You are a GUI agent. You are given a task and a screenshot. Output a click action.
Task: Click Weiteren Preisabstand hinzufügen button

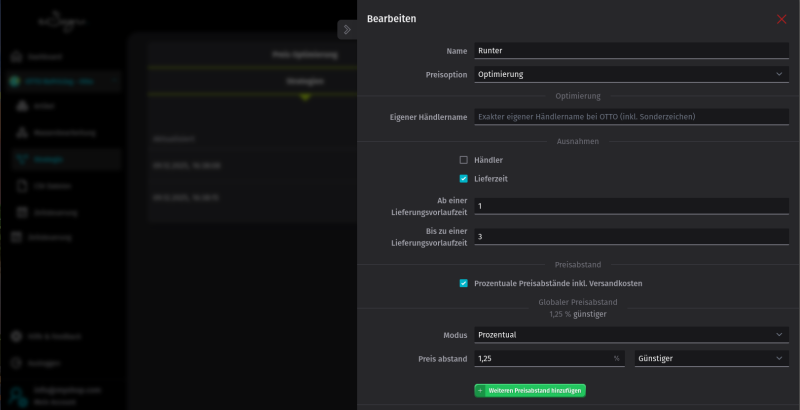[530, 391]
